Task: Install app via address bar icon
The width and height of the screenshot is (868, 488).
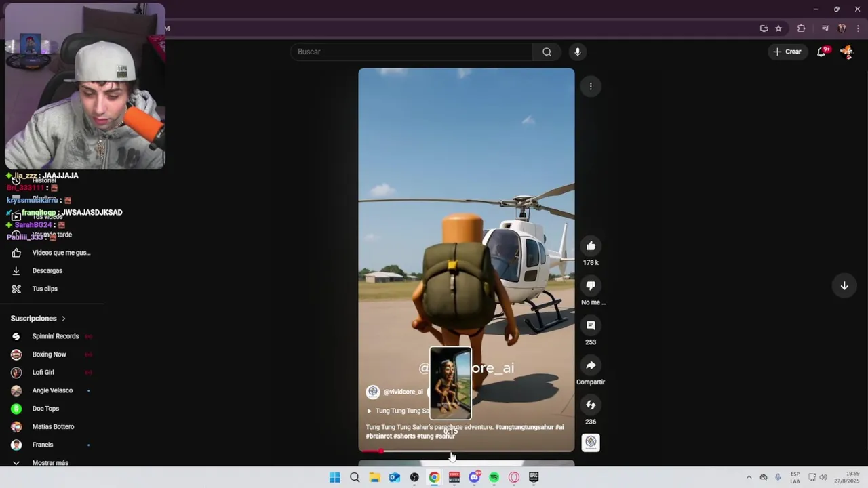Action: tap(764, 28)
